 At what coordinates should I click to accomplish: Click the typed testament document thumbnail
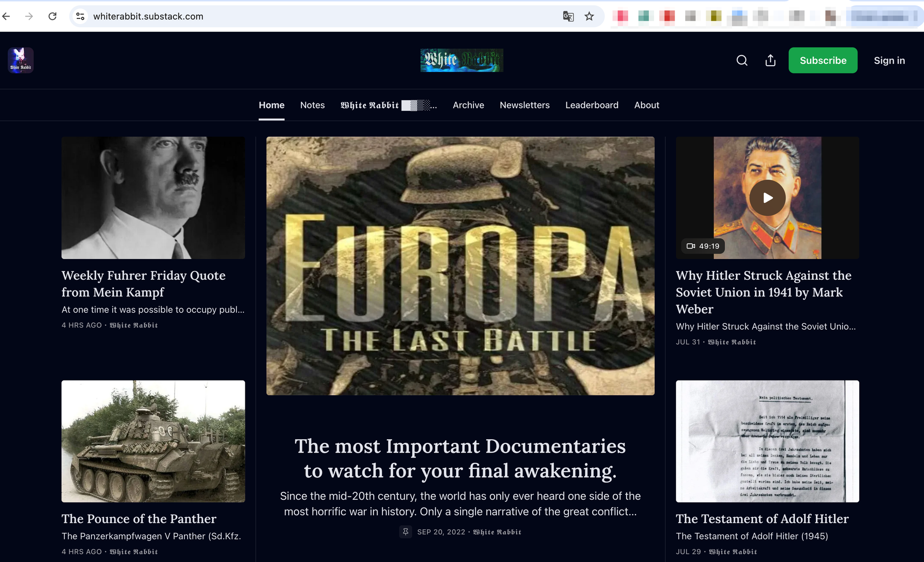pos(767,441)
